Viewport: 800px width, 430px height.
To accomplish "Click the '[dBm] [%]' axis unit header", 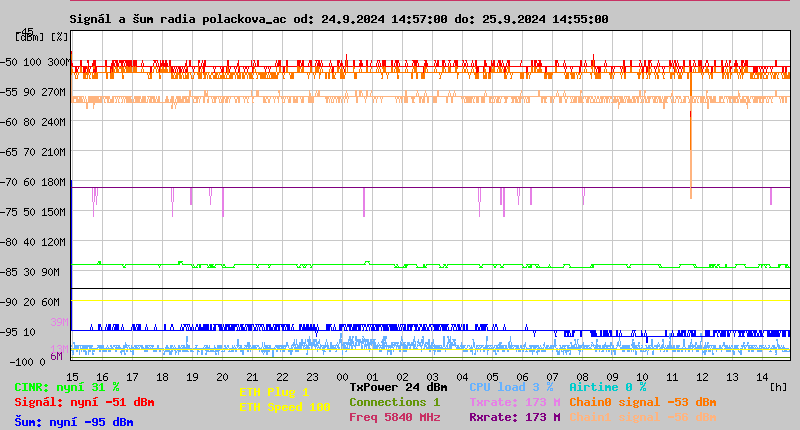I will coord(41,37).
